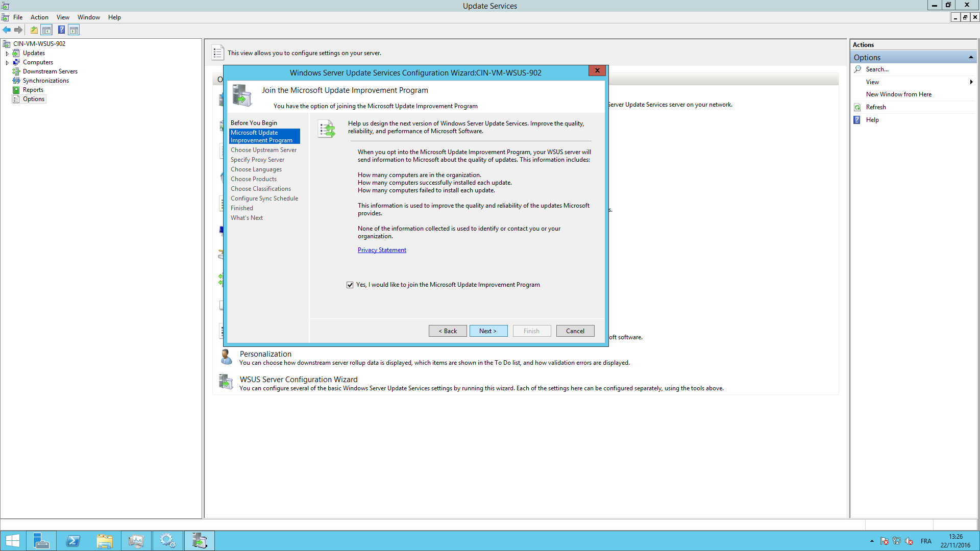The image size is (980, 551).
Task: Click the Choose Upstream Server step
Action: 263,150
